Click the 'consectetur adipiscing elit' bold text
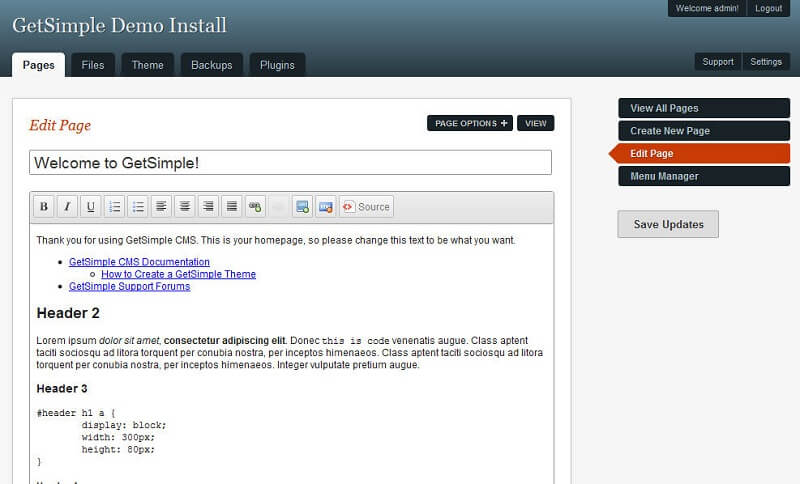This screenshot has width=800, height=484. click(x=226, y=340)
